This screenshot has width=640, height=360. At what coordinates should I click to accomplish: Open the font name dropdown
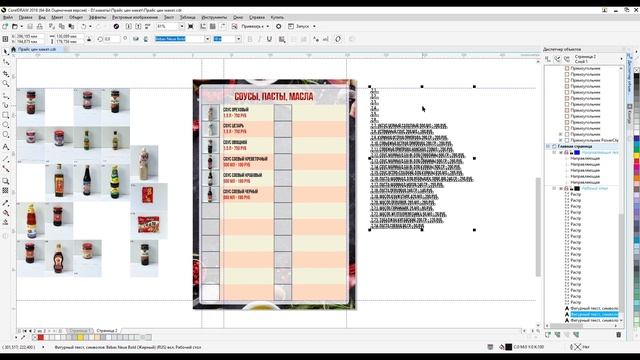click(x=207, y=39)
